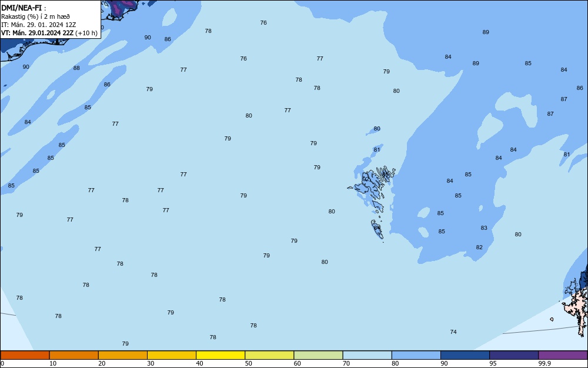The width and height of the screenshot is (588, 368).
Task: Select the "IT: Mán. 29. 01. 2024 12Z" line
Action: pos(38,25)
